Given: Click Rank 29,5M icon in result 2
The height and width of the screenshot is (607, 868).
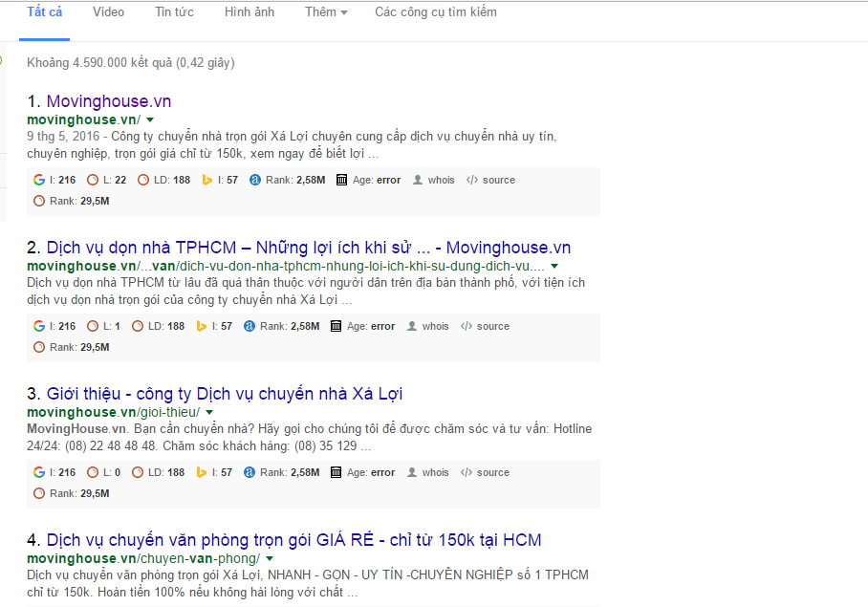Looking at the screenshot, I should click(39, 347).
